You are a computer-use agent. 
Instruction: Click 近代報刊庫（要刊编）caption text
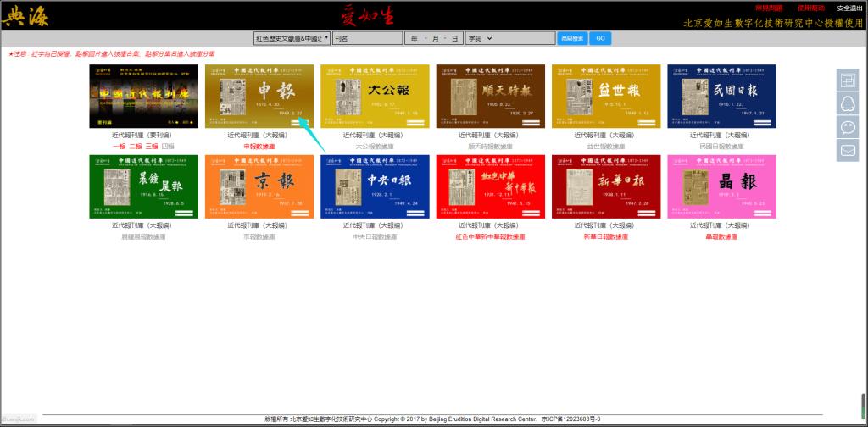click(x=143, y=135)
